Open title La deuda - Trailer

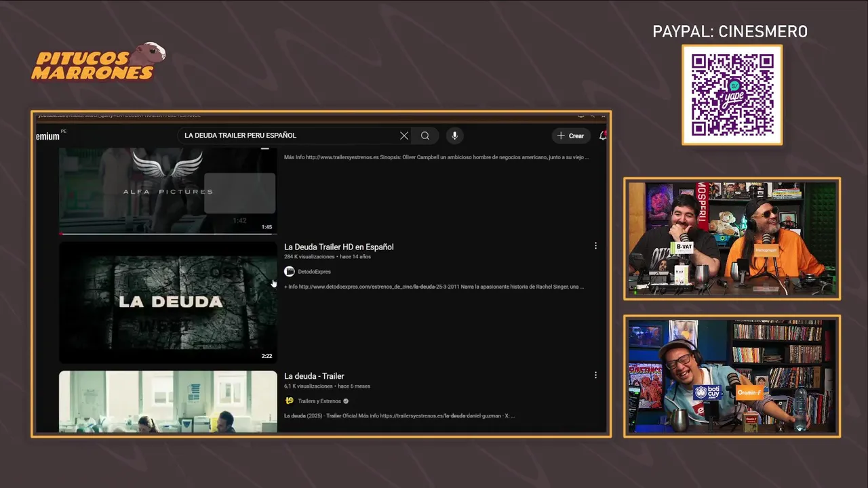314,376
